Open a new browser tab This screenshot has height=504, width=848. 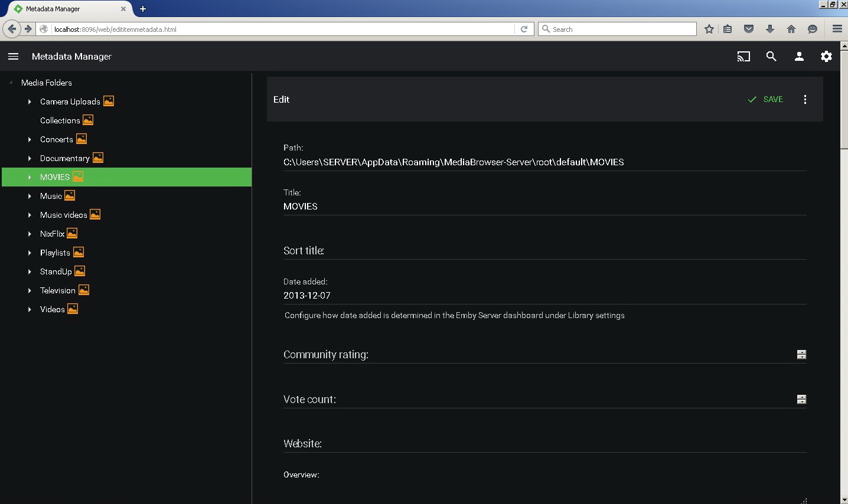click(x=143, y=9)
